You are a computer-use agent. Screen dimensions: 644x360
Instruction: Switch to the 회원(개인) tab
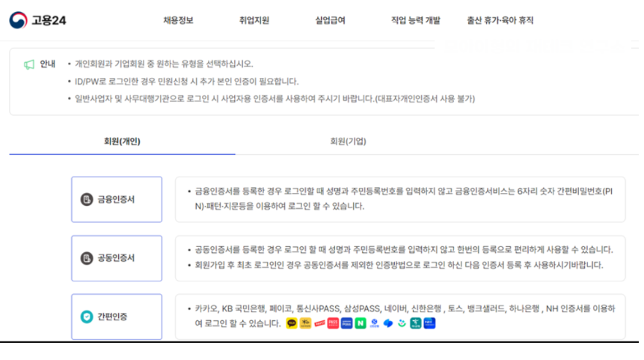[122, 141]
